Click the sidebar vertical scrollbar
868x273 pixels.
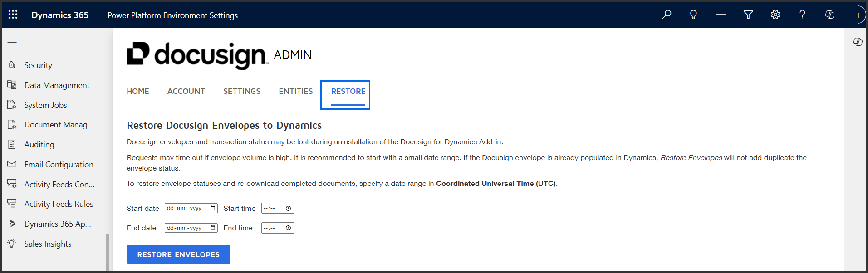click(x=108, y=252)
